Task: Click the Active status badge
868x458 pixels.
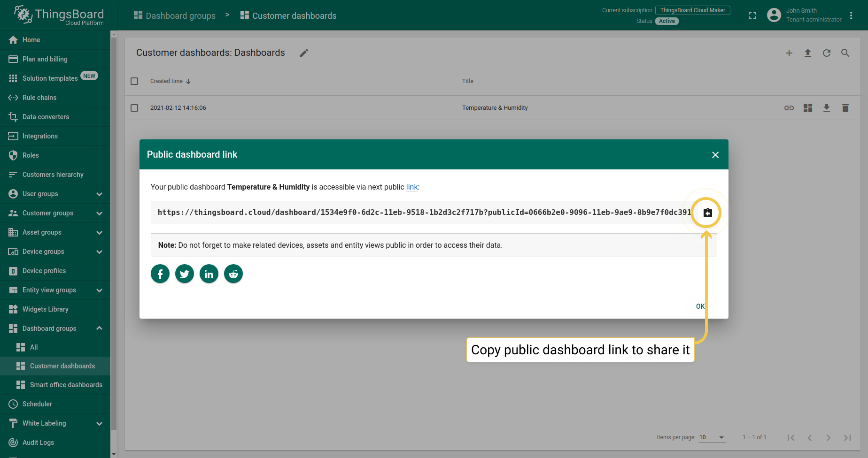Action: (667, 21)
